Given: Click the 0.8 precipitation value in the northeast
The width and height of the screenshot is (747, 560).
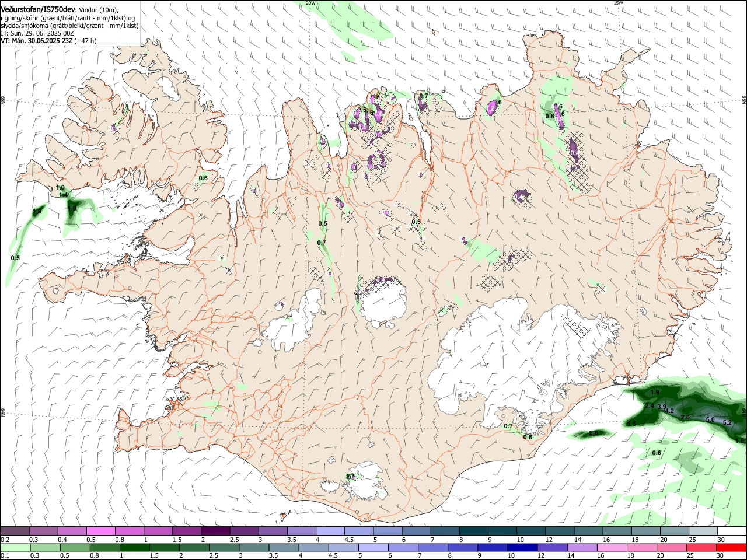Looking at the screenshot, I should (x=550, y=117).
